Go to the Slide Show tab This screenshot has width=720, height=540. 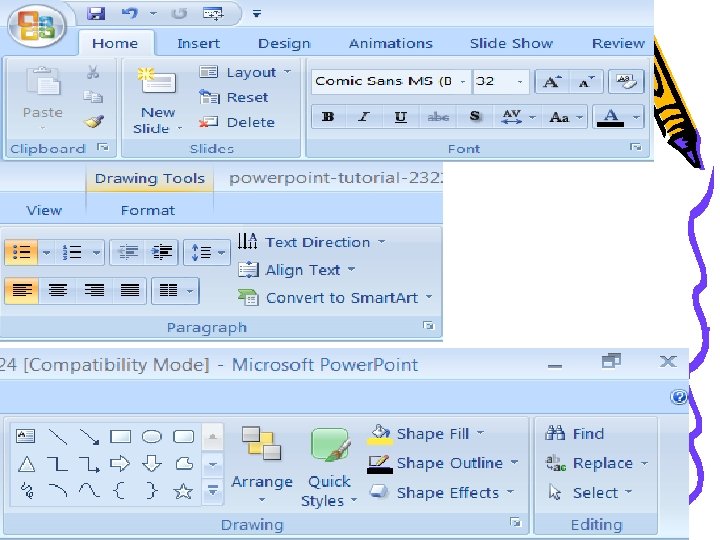[x=511, y=43]
